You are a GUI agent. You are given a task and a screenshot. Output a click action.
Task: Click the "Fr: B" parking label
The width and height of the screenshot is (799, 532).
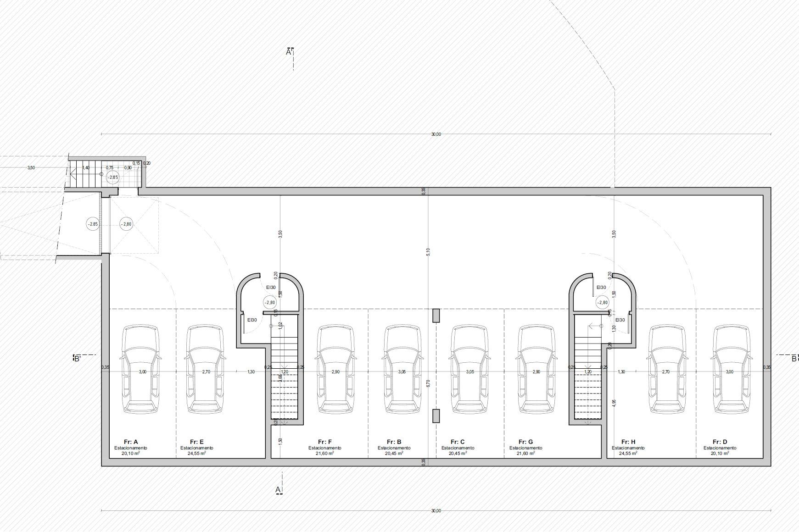[394, 442]
